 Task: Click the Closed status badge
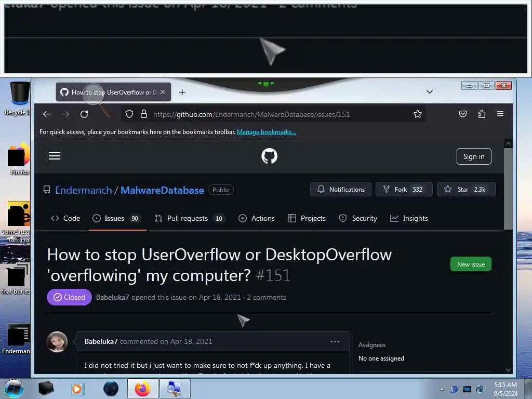point(69,297)
